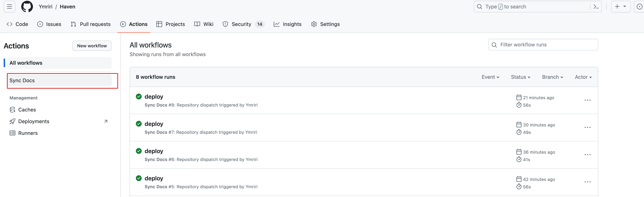Viewport: 644px width, 197px height.
Task: Open the Haven repository link
Action: (68, 7)
